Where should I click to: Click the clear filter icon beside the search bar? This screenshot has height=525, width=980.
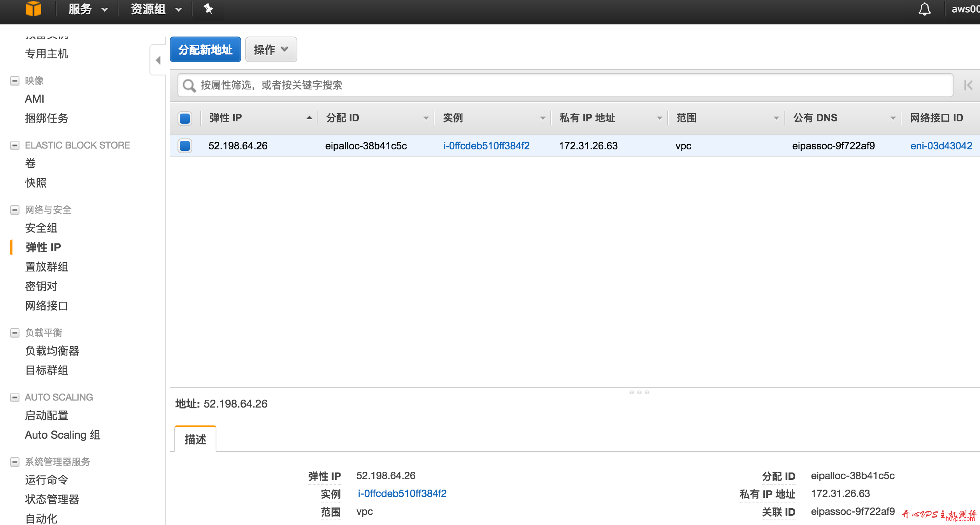pyautogui.click(x=968, y=85)
